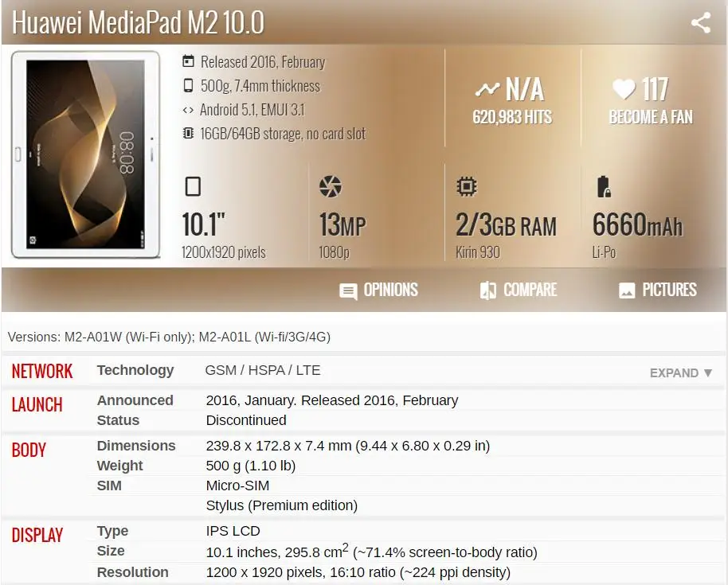
Task: Click the calendar release date icon
Action: coord(188,61)
